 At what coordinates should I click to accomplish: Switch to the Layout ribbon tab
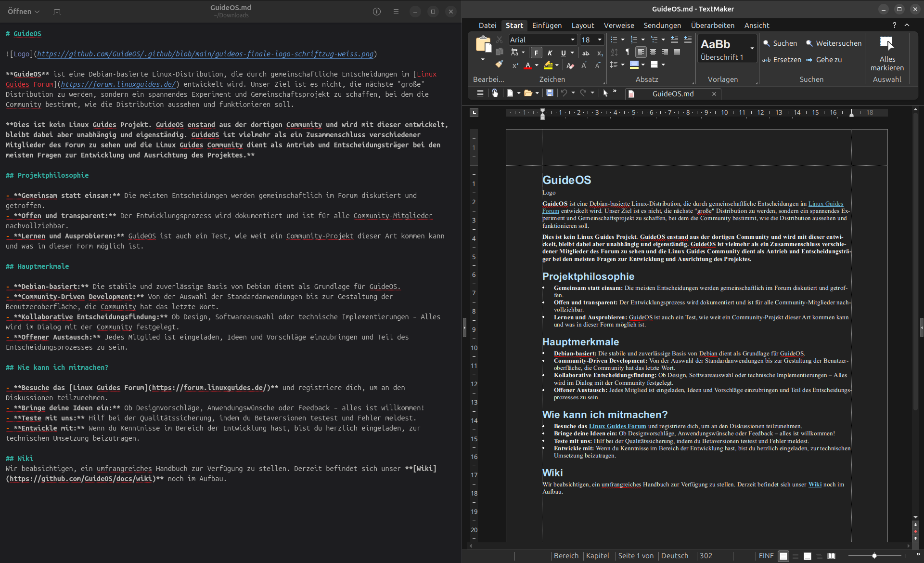point(583,26)
